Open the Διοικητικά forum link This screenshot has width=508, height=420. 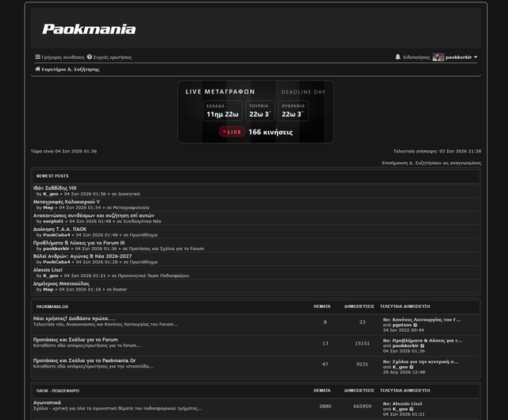click(129, 194)
